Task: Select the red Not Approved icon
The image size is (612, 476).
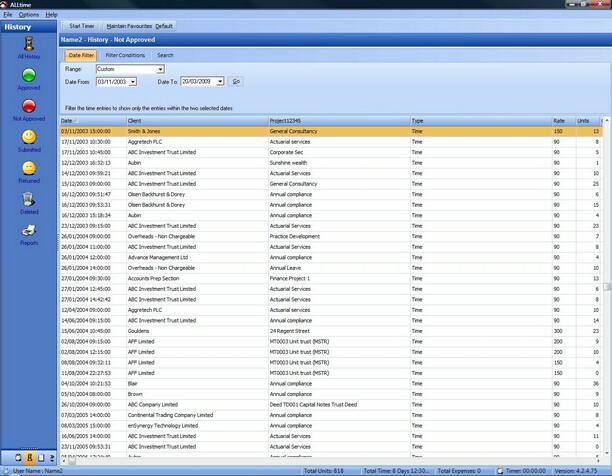Action: point(29,106)
